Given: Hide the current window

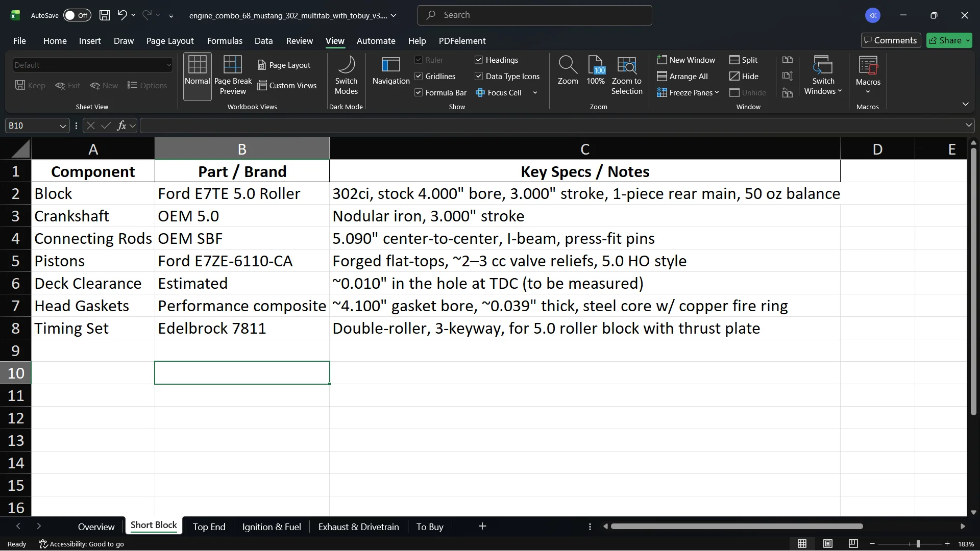Looking at the screenshot, I should (x=744, y=77).
